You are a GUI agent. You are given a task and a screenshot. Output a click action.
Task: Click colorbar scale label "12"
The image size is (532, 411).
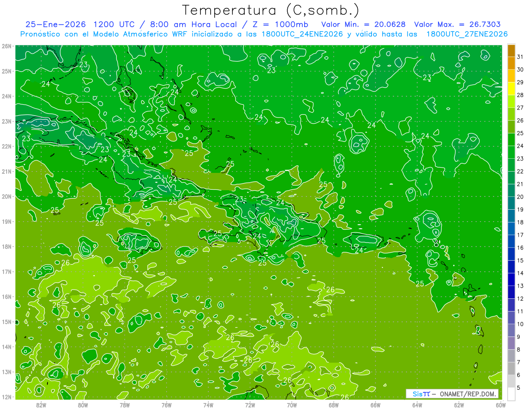coord(520,298)
